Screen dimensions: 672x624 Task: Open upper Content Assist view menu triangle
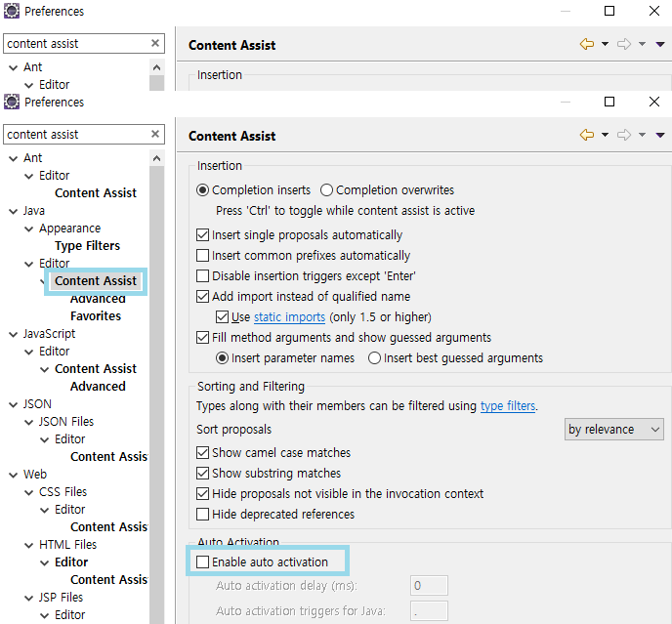click(x=660, y=45)
